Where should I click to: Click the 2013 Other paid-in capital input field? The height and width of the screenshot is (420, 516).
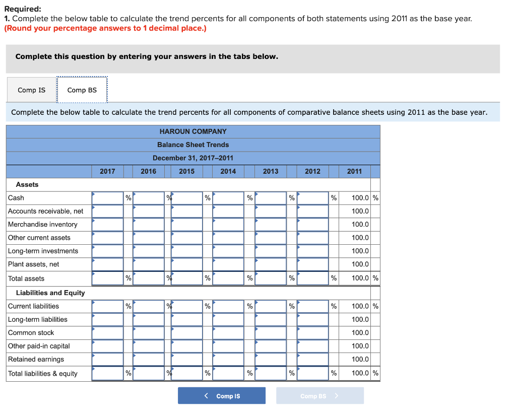[270, 345]
